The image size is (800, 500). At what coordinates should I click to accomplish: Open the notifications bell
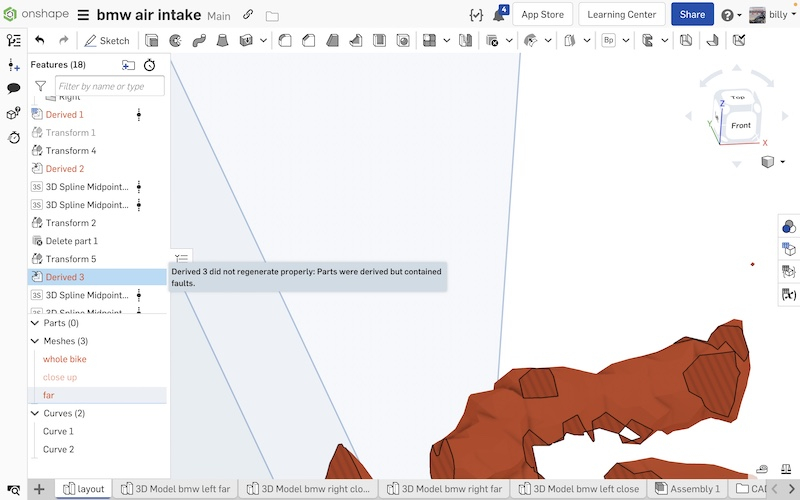pyautogui.click(x=499, y=14)
